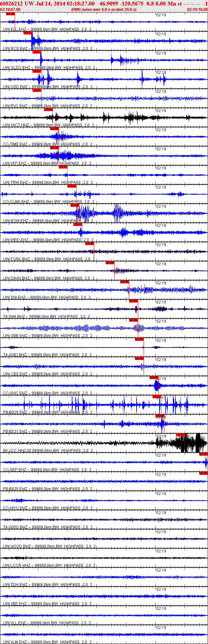Screen dimensions: 208x644
Task: Select the red pick marker on the I04A trace
Action: 133,301
